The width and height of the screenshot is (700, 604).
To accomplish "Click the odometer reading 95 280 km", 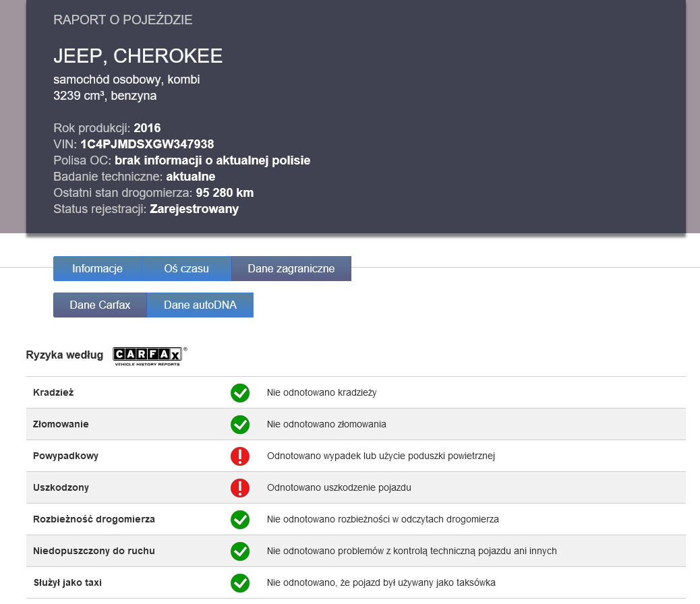I will point(225,193).
